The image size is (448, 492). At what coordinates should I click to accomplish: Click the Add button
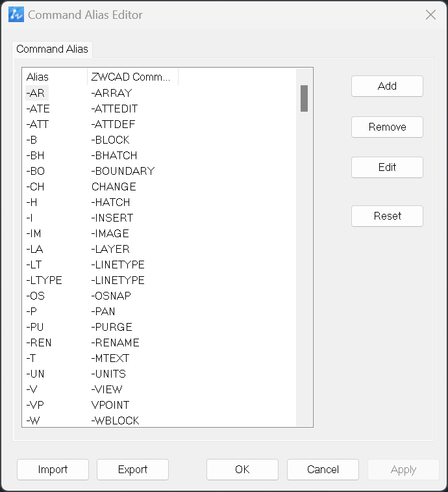coord(387,86)
